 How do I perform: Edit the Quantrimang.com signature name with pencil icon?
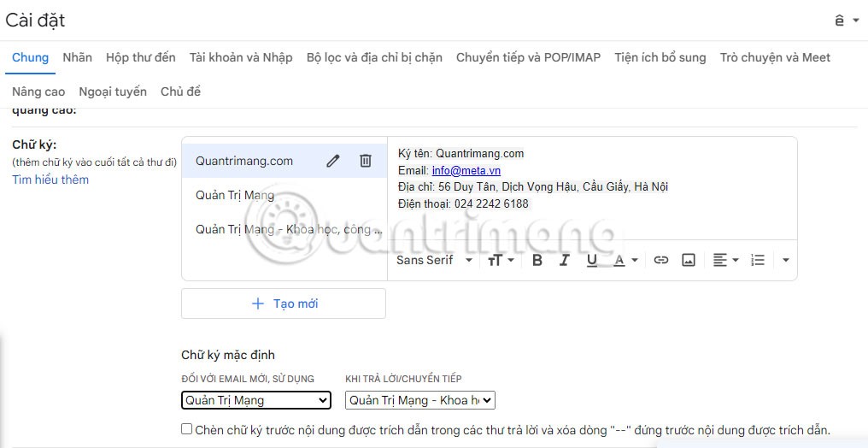pos(332,161)
